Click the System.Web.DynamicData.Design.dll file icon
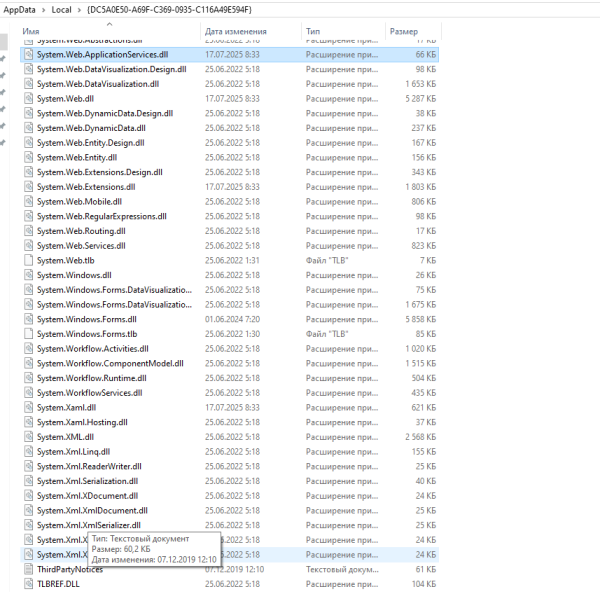The width and height of the screenshot is (600, 594). click(28, 113)
